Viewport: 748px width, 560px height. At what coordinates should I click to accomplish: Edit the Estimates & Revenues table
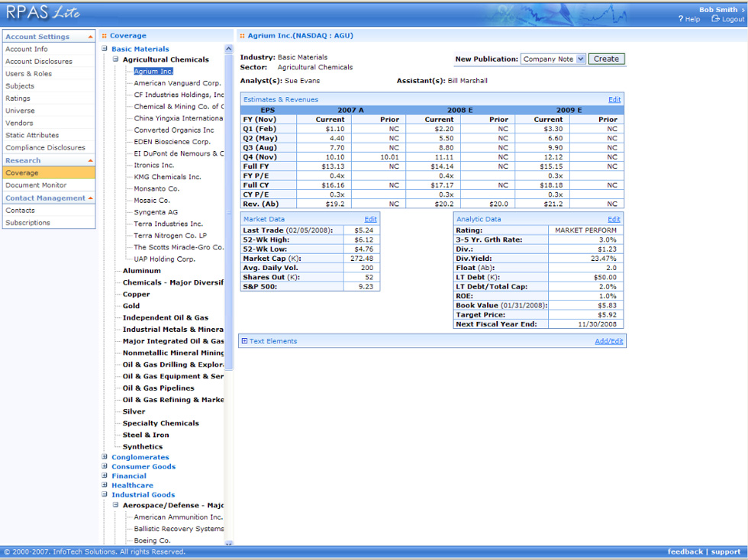pos(614,100)
